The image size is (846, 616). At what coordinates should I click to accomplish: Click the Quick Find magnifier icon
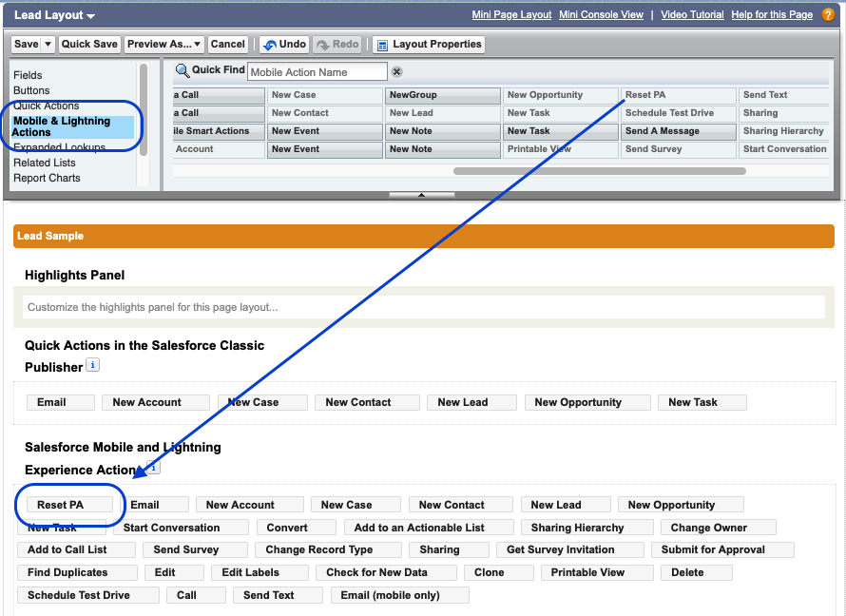(x=183, y=70)
